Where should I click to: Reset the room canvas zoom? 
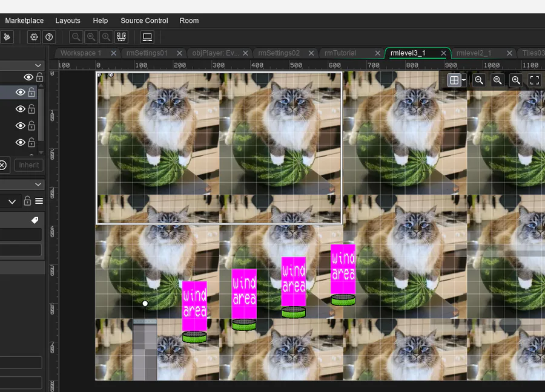[497, 80]
